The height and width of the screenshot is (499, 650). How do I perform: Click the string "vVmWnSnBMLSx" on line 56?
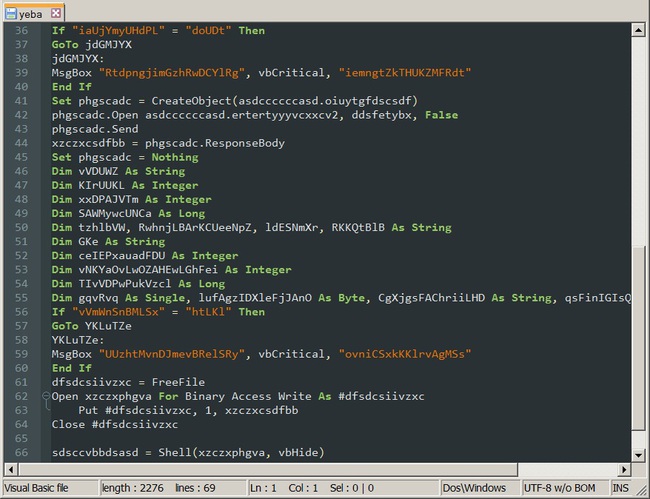pyautogui.click(x=118, y=312)
